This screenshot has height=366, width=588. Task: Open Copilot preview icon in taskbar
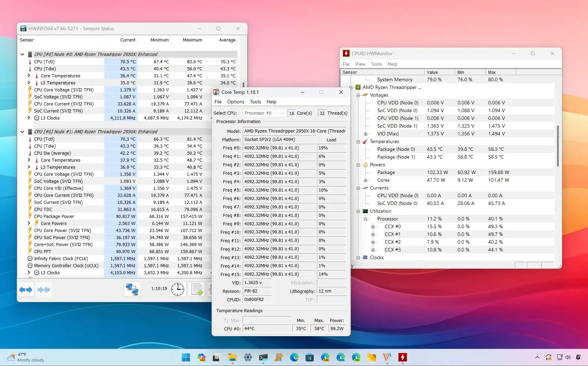click(x=202, y=358)
